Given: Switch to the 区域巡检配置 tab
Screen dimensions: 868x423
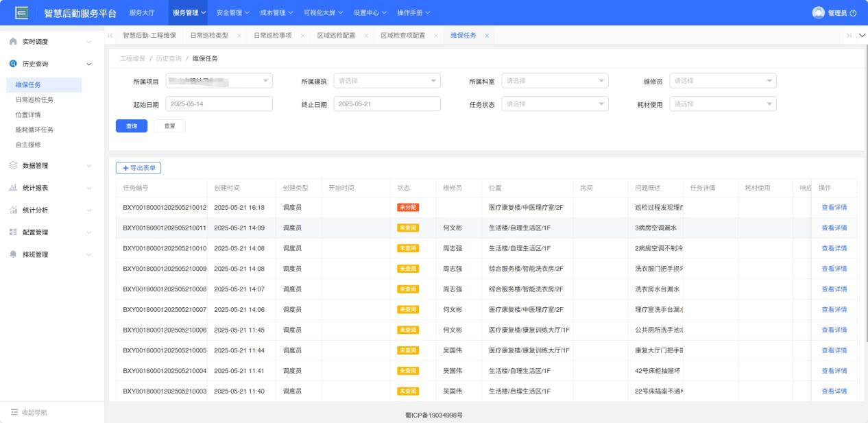Looking at the screenshot, I should click(336, 36).
